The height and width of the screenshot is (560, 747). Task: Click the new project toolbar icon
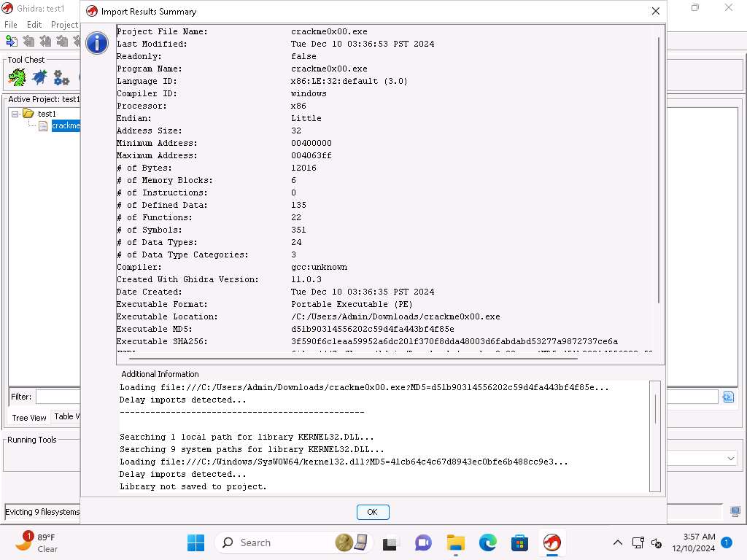point(12,42)
